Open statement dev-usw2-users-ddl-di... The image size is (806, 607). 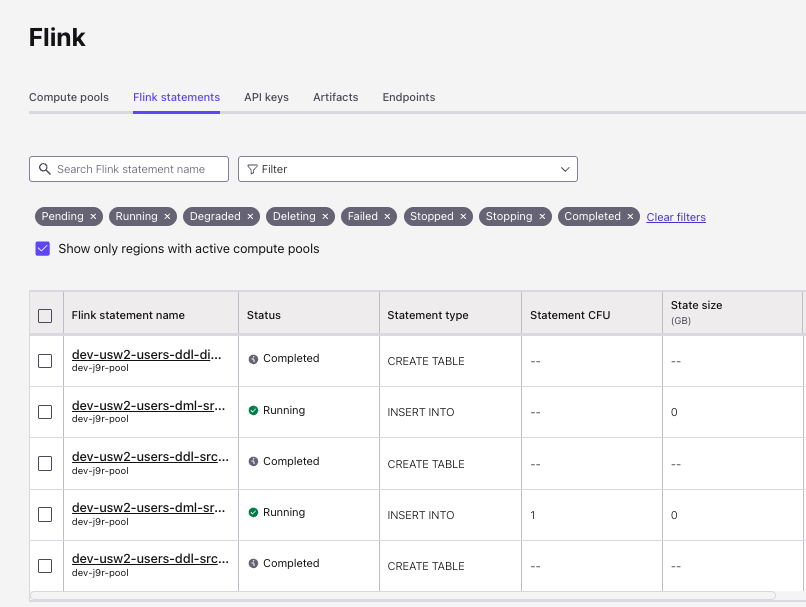tap(146, 355)
